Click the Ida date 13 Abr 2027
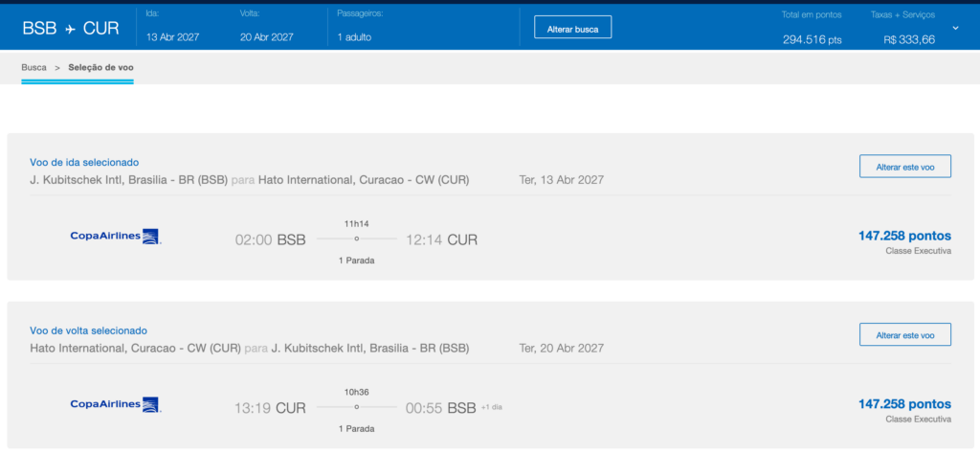This screenshot has width=980, height=455. (x=172, y=37)
